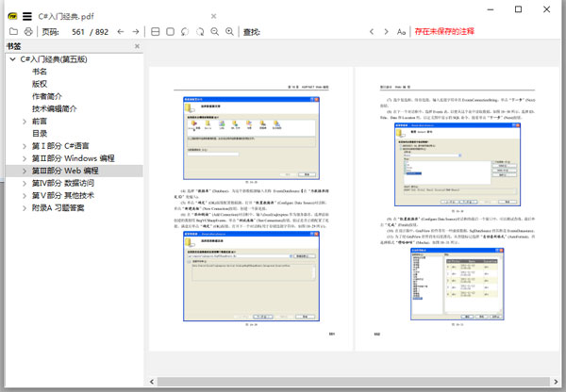This screenshot has width=566, height=392.
Task: Open the 作者简介 bookmark
Action: (47, 96)
